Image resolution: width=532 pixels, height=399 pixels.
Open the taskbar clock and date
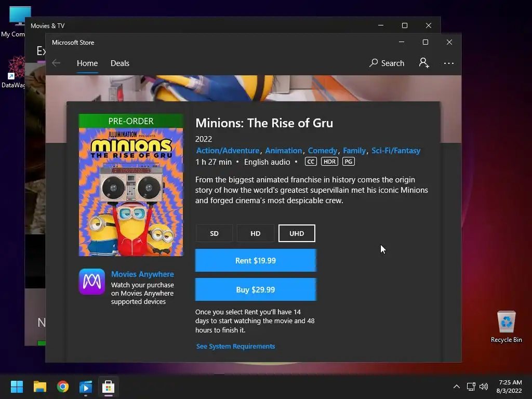[509, 387]
